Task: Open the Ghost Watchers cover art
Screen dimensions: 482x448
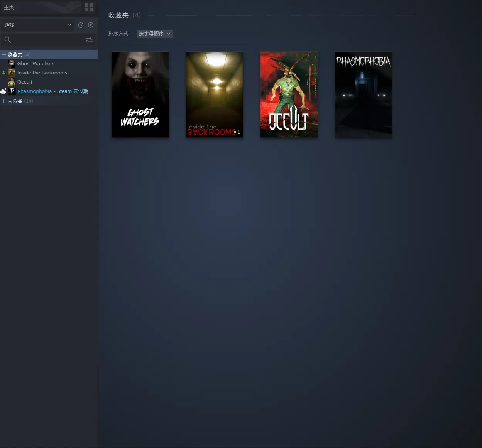Action: [140, 95]
